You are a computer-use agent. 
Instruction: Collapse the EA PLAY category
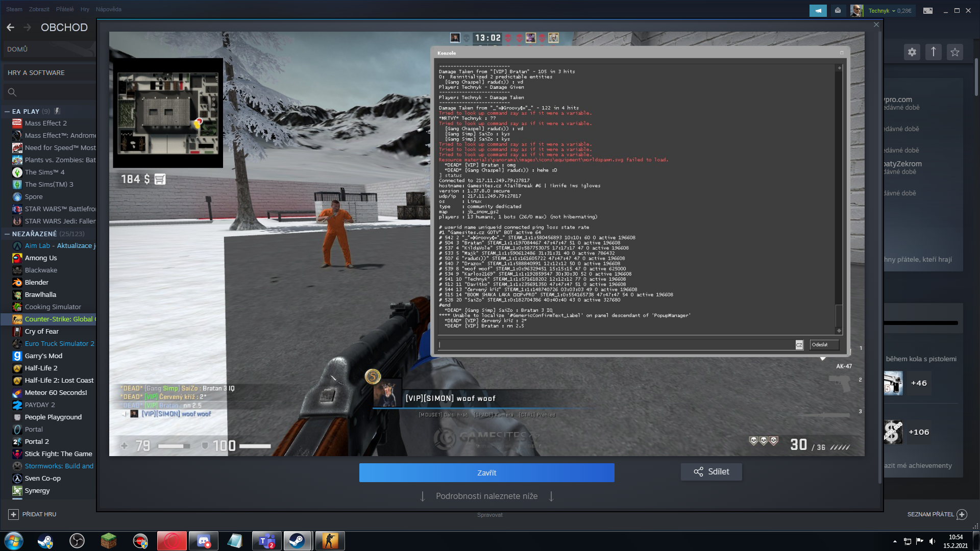pos(7,111)
